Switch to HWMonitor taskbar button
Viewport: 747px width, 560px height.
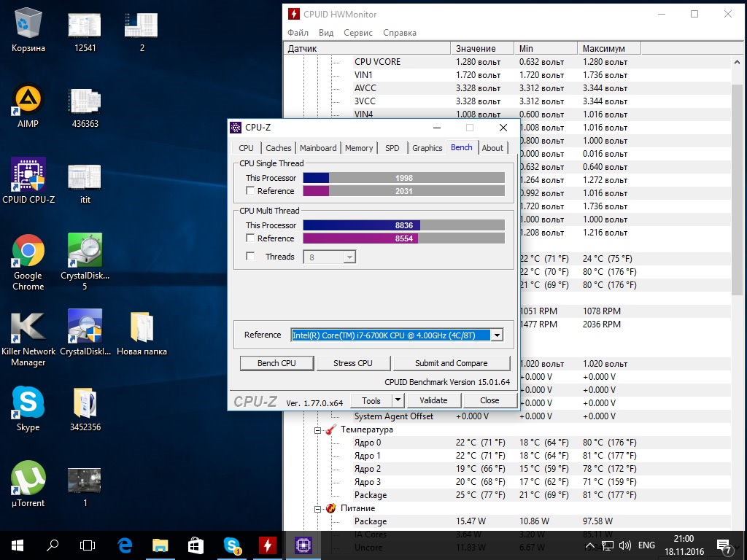(267, 545)
